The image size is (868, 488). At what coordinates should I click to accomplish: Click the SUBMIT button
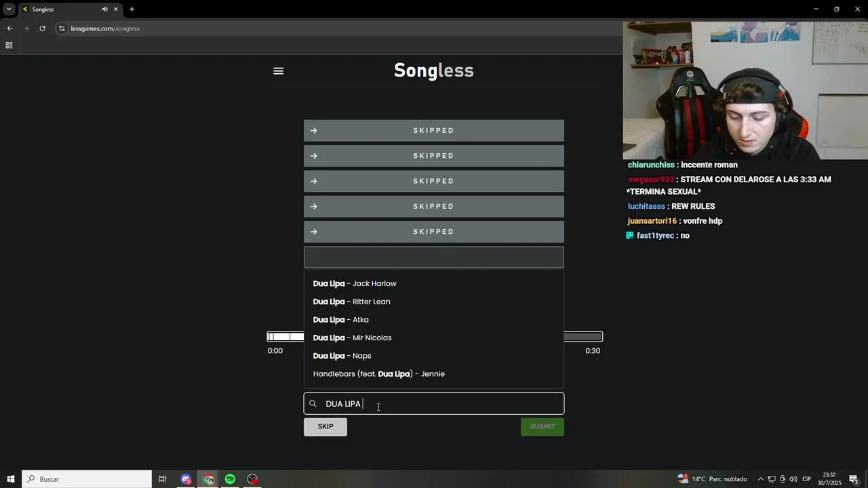tap(542, 427)
